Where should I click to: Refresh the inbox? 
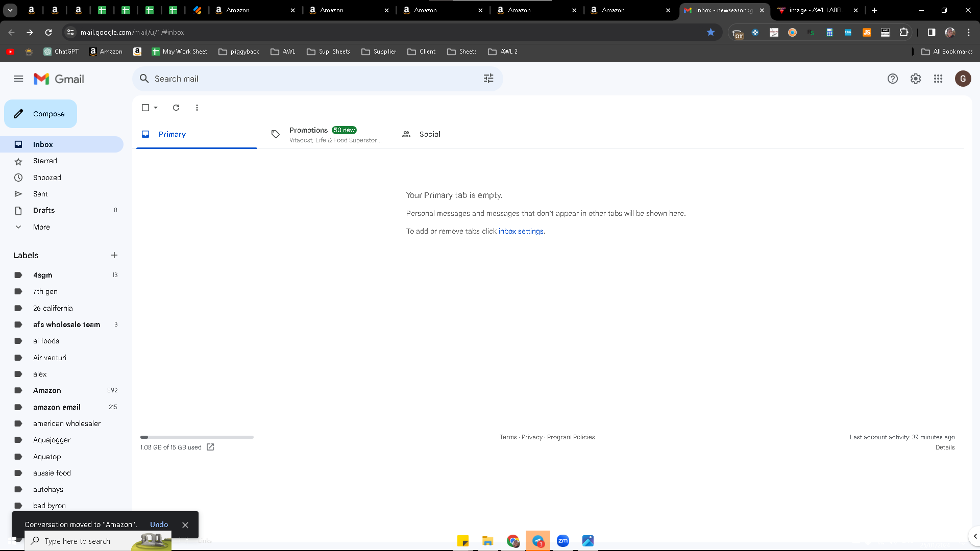[176, 108]
